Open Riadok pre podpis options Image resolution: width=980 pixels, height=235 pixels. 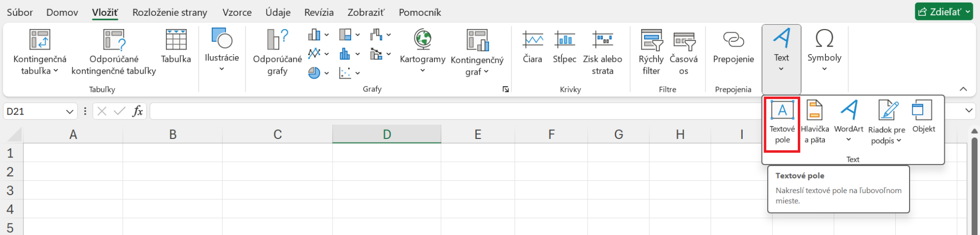[887, 122]
